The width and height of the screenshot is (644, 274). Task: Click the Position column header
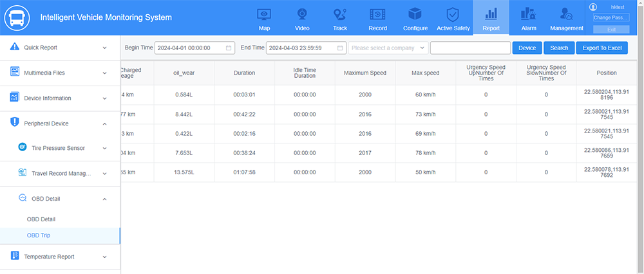(x=607, y=73)
